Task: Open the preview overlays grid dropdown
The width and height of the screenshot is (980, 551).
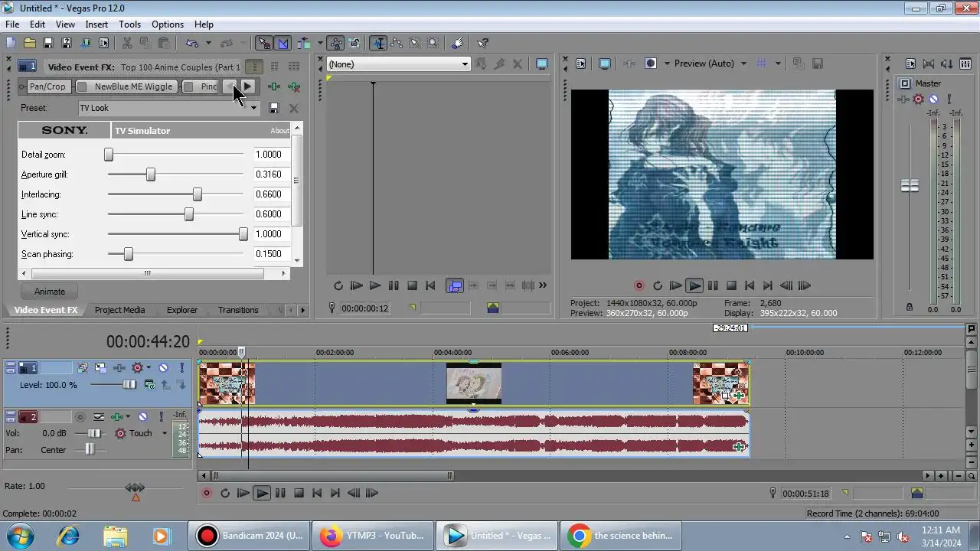Action: 778,64
